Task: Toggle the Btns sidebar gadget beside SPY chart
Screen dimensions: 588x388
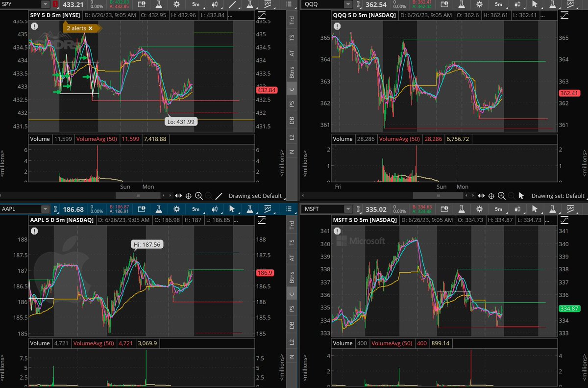Action: tap(292, 72)
